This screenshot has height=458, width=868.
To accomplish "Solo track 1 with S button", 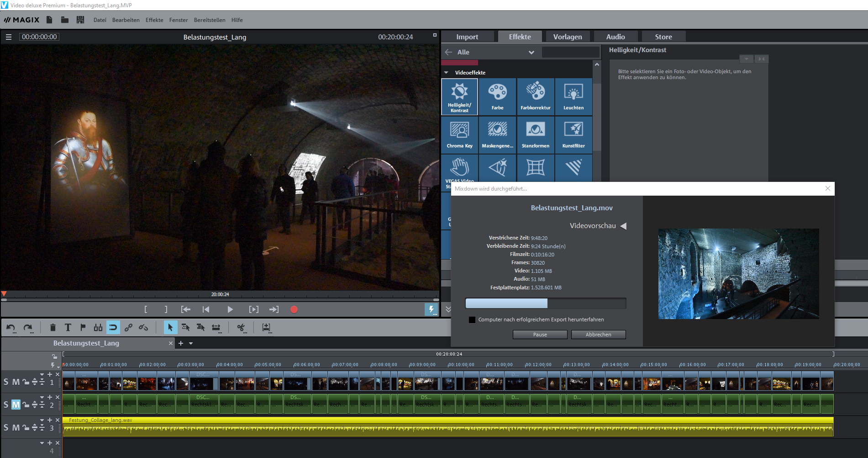I will 6,382.
